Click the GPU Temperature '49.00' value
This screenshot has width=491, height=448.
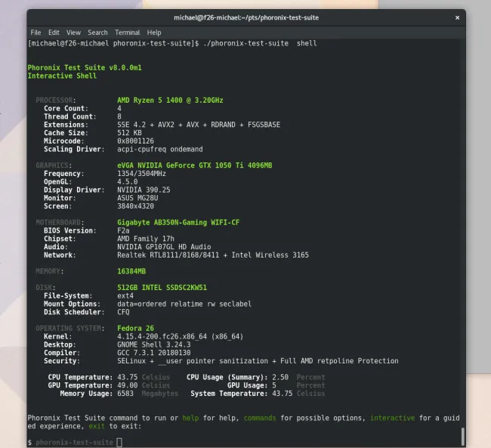coord(127,385)
